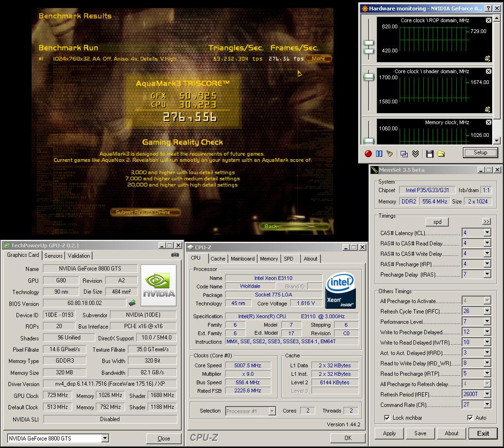Open the About tab in CPU-Z
Viewport: 504px width, 448px height.
pyautogui.click(x=310, y=259)
